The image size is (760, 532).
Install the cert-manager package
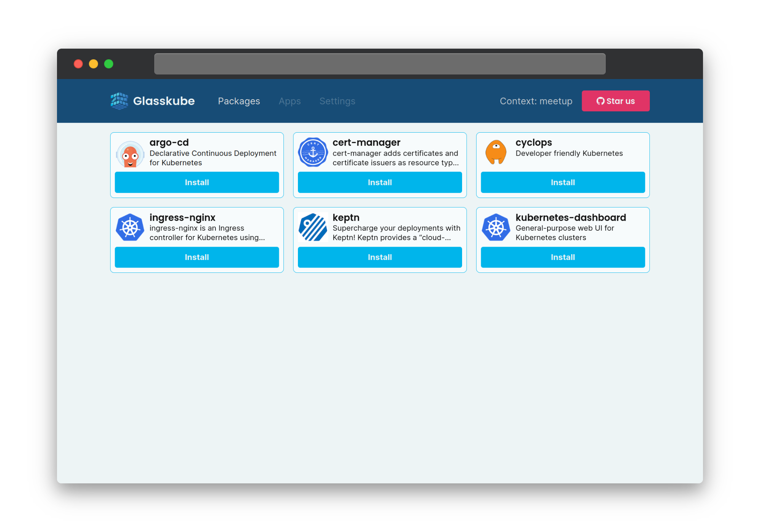click(380, 182)
